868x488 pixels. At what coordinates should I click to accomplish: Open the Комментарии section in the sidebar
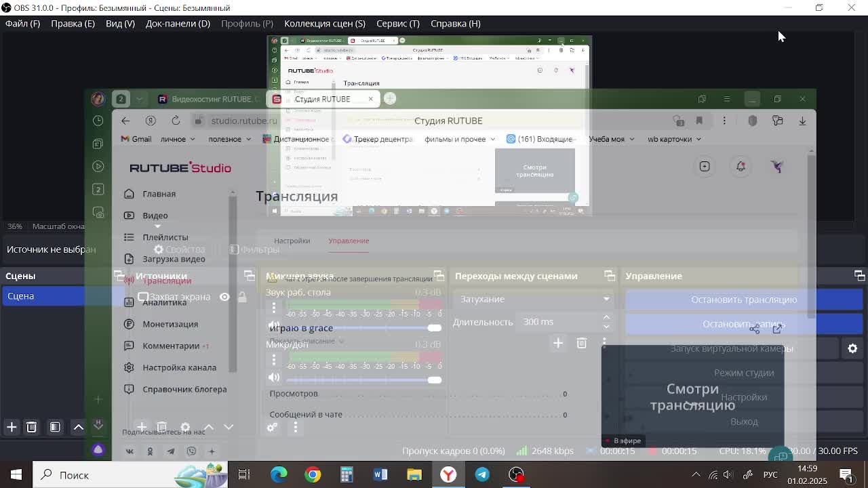[x=171, y=346]
